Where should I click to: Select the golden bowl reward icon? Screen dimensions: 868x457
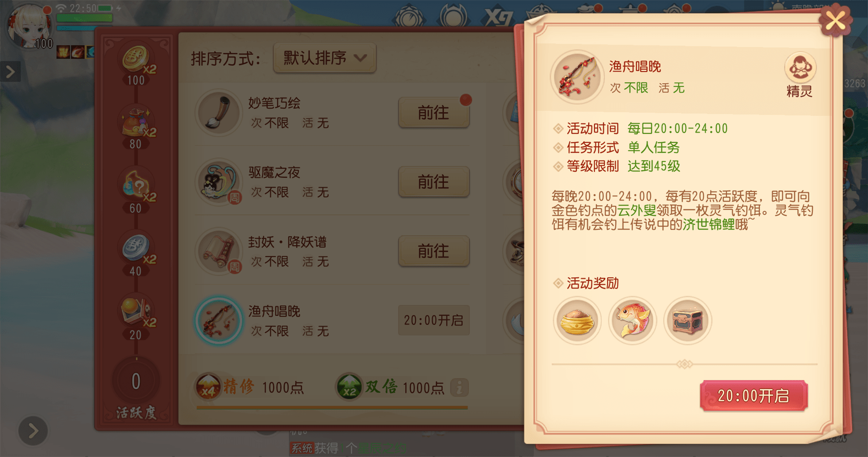coord(577,321)
